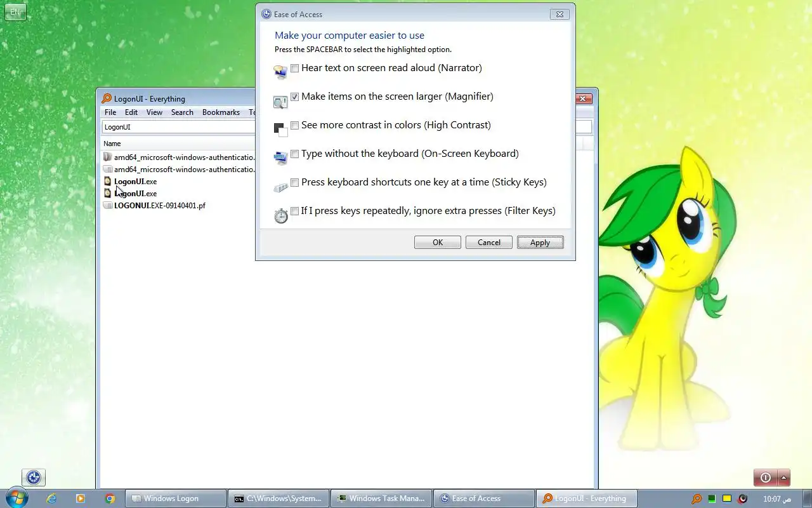Click the Ease of Access button on logon screen
Image resolution: width=812 pixels, height=508 pixels.
coord(34,478)
